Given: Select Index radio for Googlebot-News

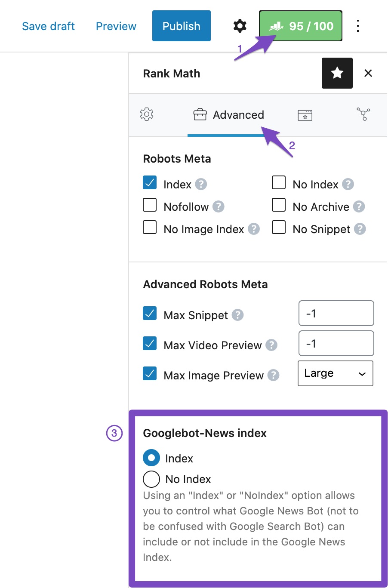Looking at the screenshot, I should tap(151, 458).
